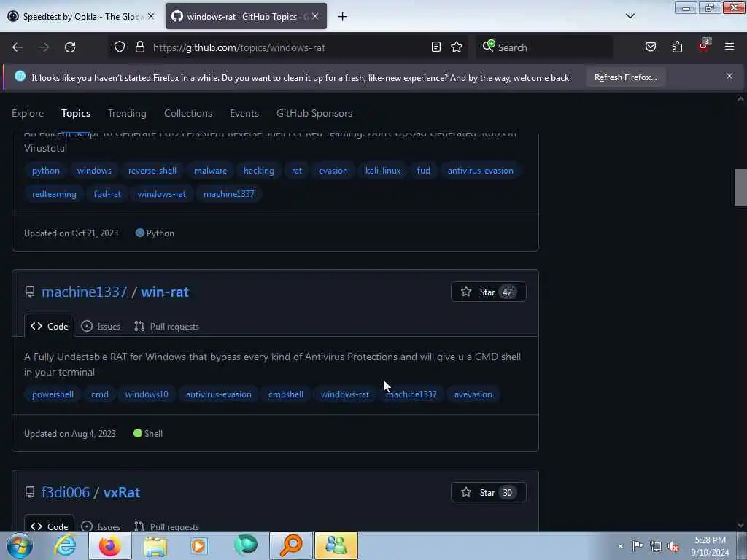Viewport: 747px width, 560px height.
Task: Open the Action Center flag tray icon
Action: tap(638, 545)
